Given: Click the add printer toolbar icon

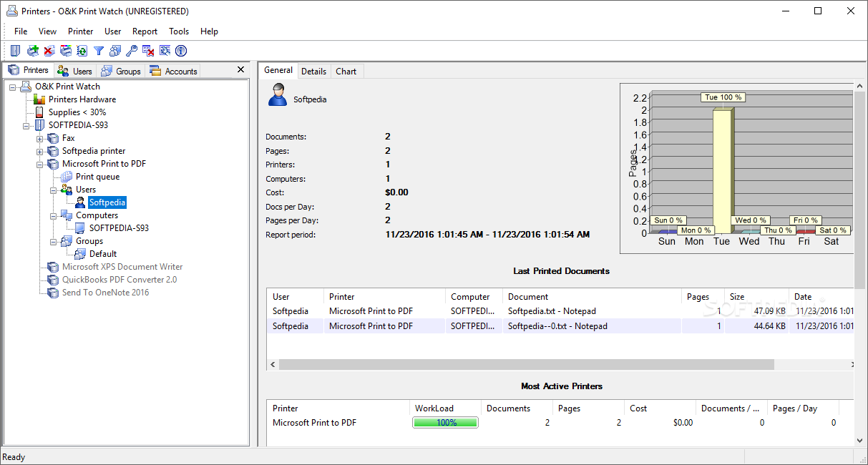Looking at the screenshot, I should (33, 51).
